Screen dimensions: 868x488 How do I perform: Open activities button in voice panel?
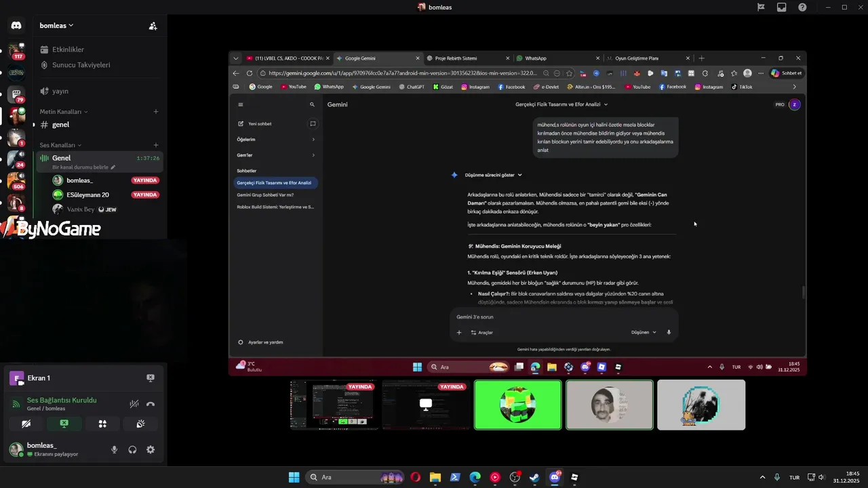point(102,424)
